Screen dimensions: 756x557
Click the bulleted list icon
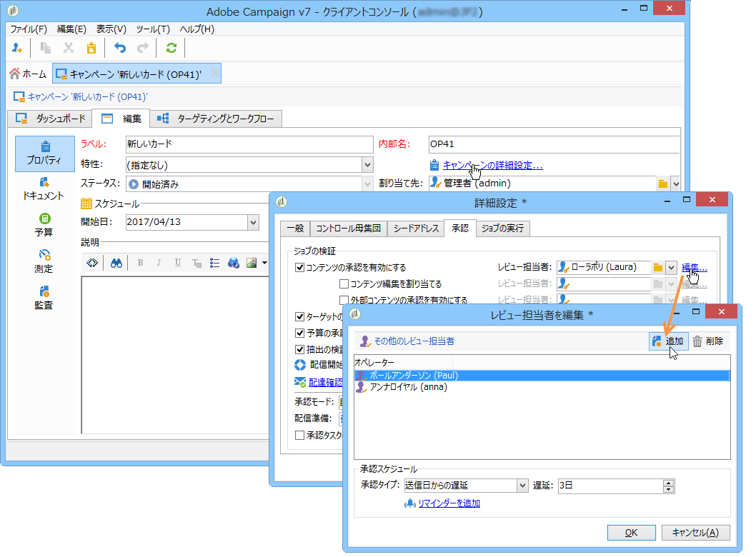(215, 263)
